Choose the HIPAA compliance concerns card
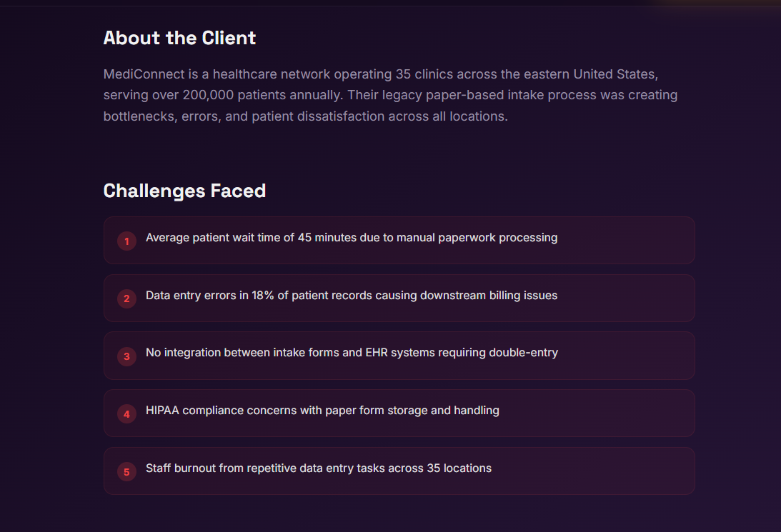 coord(399,413)
